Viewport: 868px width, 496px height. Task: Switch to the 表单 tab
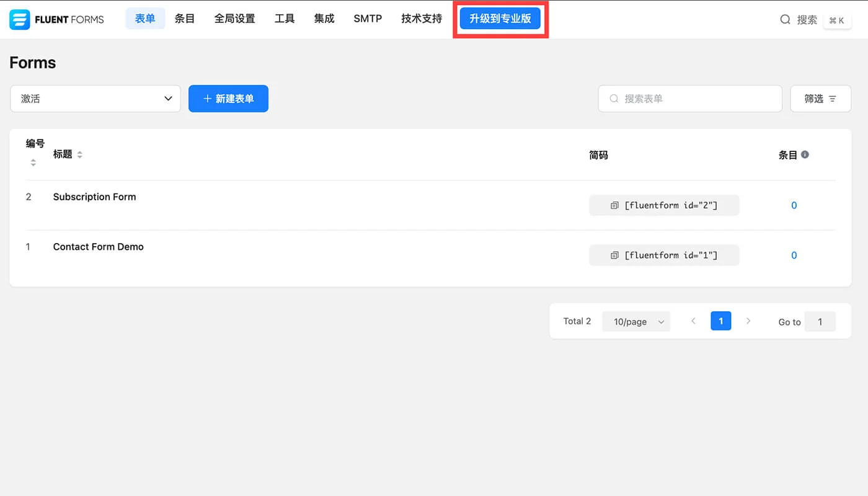pyautogui.click(x=145, y=19)
